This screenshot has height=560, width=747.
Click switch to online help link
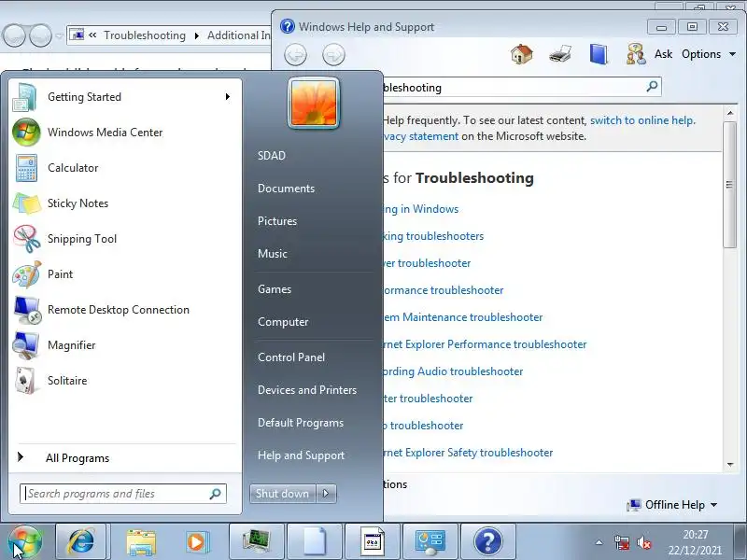click(x=641, y=120)
